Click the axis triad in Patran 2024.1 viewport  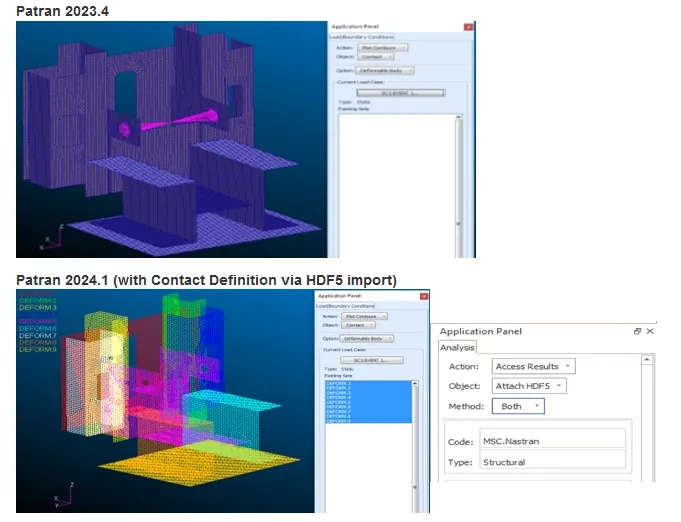64,495
